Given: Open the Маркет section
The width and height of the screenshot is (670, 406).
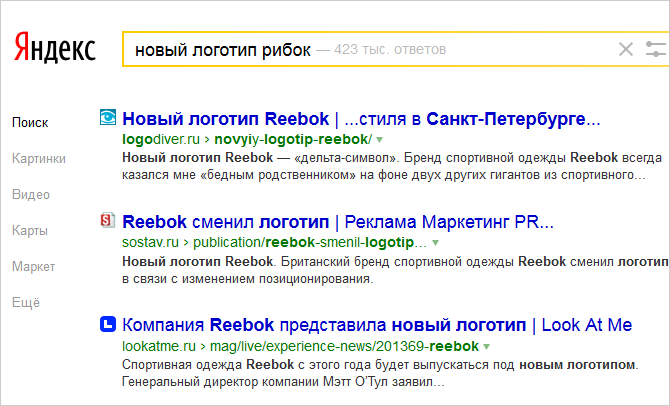Looking at the screenshot, I should pyautogui.click(x=33, y=266).
